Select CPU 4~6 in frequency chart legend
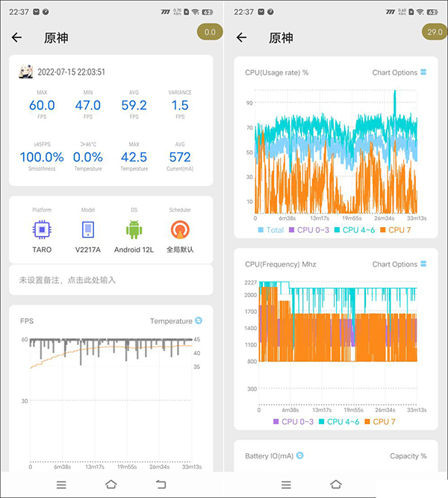 click(x=338, y=422)
